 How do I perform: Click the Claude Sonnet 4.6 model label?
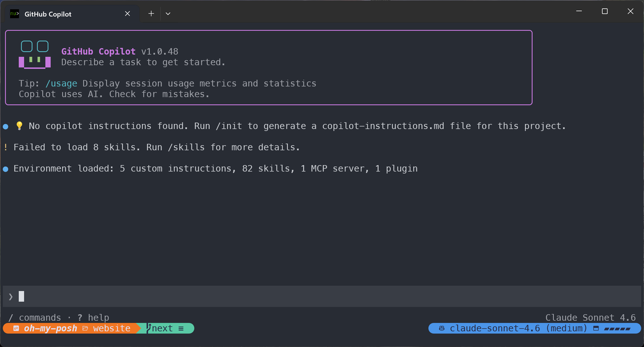tap(590, 318)
